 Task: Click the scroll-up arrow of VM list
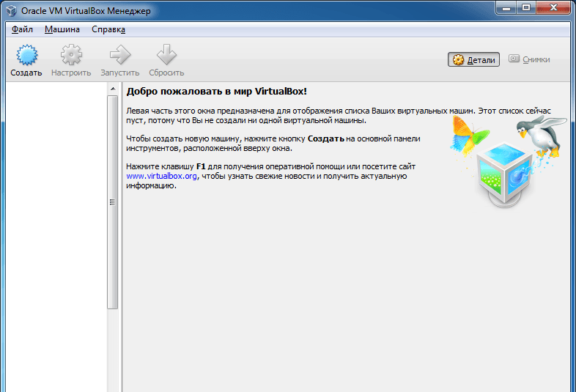coord(113,89)
